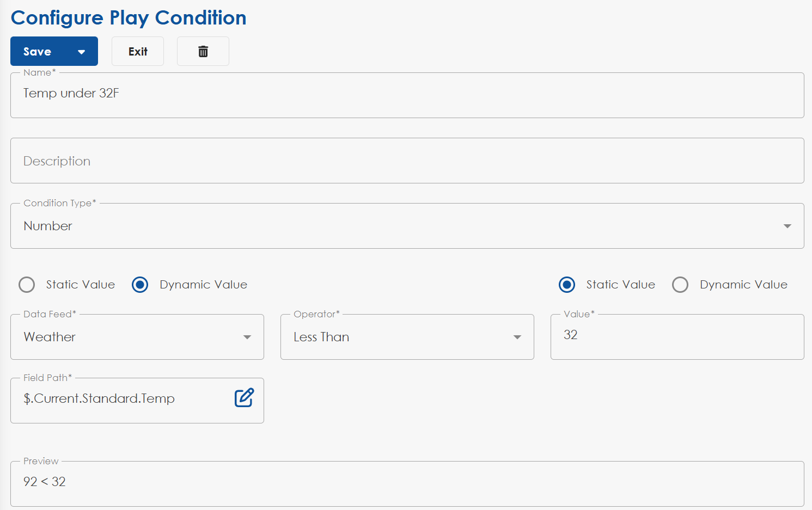This screenshot has height=510, width=812.
Task: Click the Data Feed dropdown arrow icon
Action: coord(247,337)
